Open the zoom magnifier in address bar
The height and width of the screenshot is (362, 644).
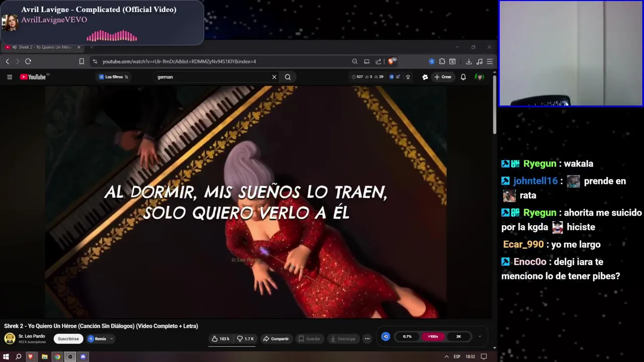355,61
